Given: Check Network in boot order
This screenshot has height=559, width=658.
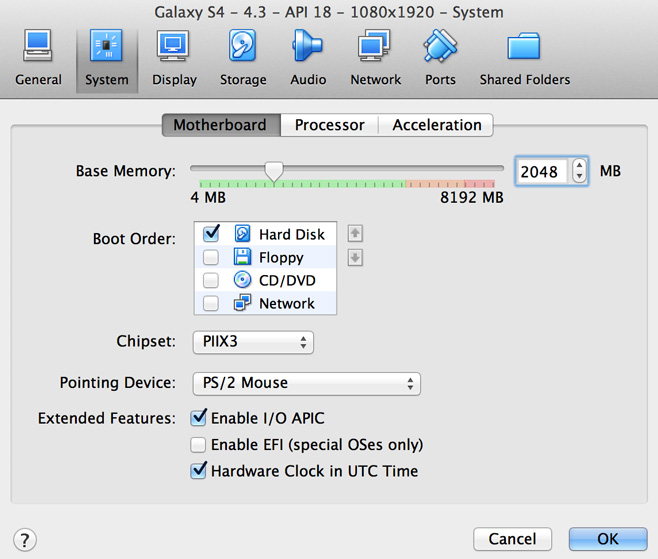Looking at the screenshot, I should (x=211, y=303).
